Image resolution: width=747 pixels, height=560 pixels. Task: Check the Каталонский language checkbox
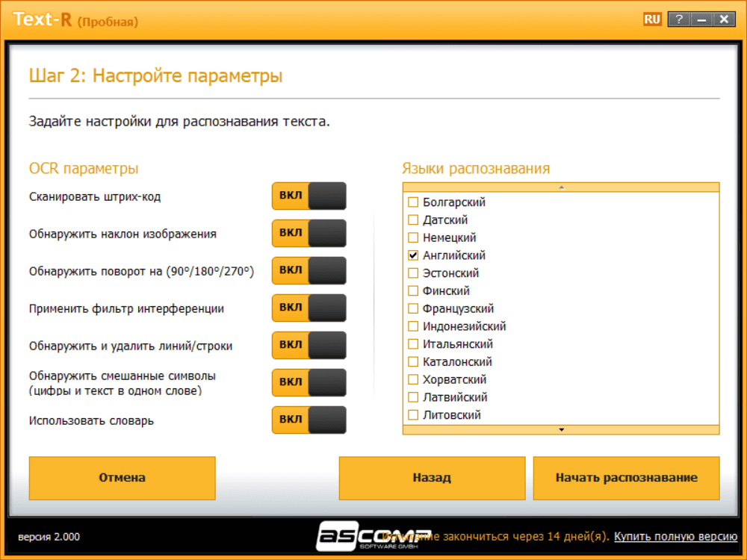click(413, 361)
